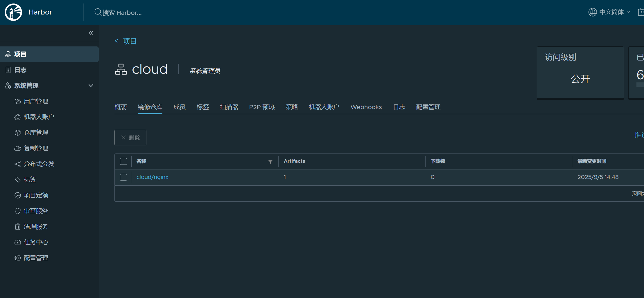The image size is (644, 298).
Task: Select 审查服务 in the sidebar
Action: (x=36, y=211)
